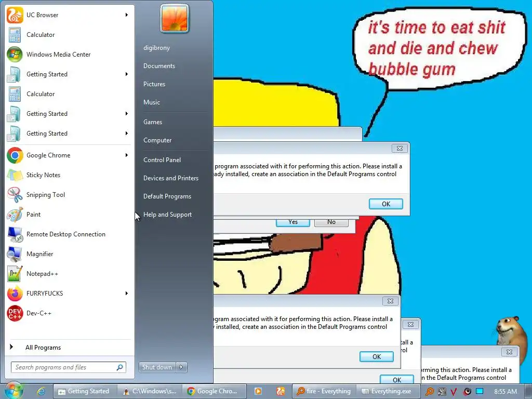Image resolution: width=532 pixels, height=399 pixels.
Task: Click the Search programs and files box
Action: [x=69, y=367]
